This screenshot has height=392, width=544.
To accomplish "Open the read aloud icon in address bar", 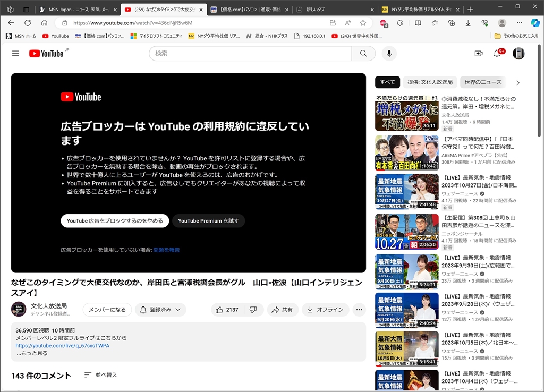I will point(347,23).
